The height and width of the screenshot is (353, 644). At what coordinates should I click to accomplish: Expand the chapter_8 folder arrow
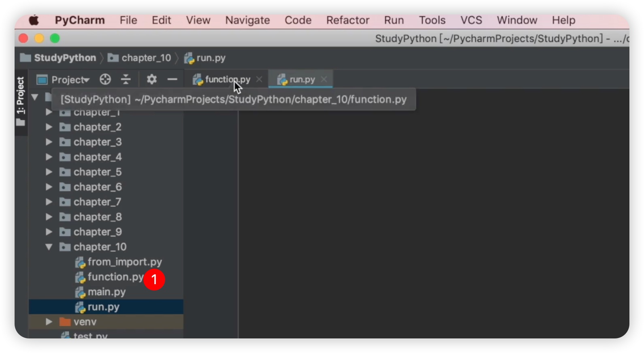[49, 217]
